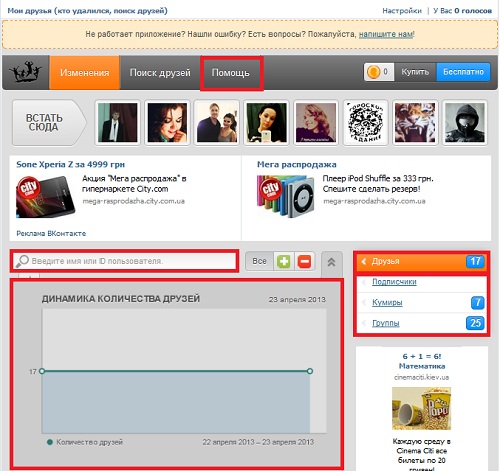Image resolution: width=500 pixels, height=471 pixels.
Task: Click blue badge 25 next to Группы
Action: pyautogui.click(x=475, y=323)
